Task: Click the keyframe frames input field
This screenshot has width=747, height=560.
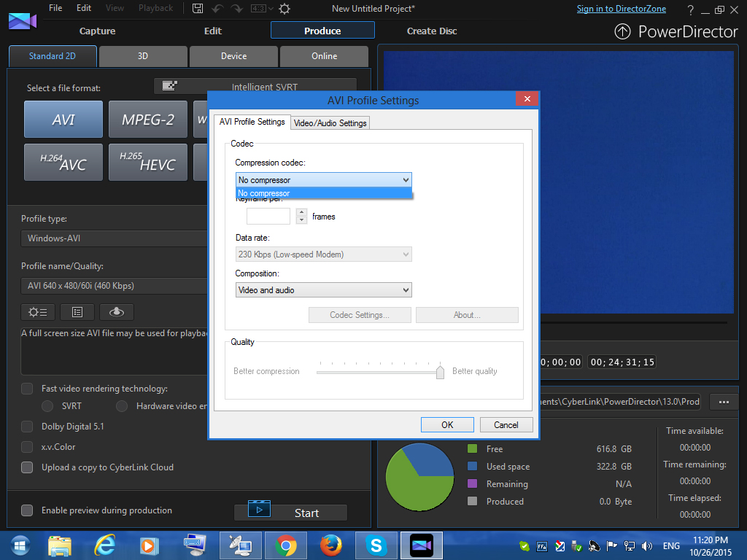Action: [268, 216]
